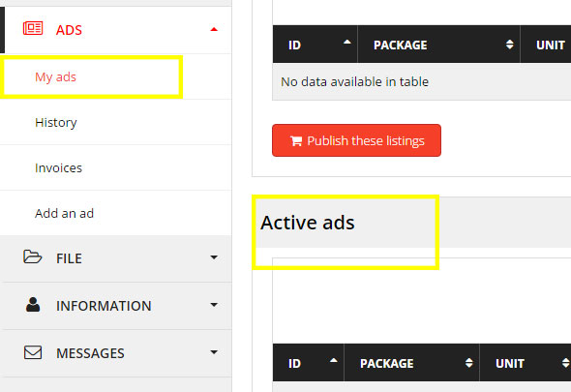The image size is (571, 392).
Task: Click the cart icon on Publish button
Action: [x=296, y=141]
